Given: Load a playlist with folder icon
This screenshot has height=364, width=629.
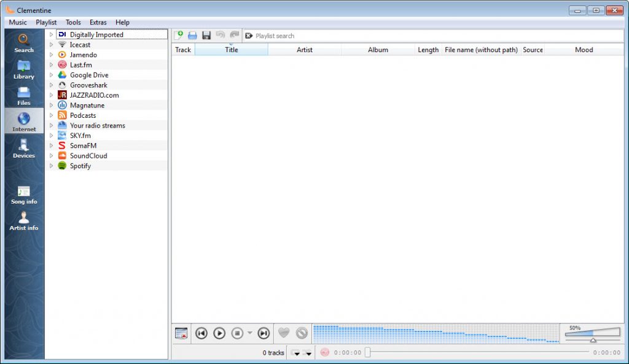Looking at the screenshot, I should click(x=192, y=35).
